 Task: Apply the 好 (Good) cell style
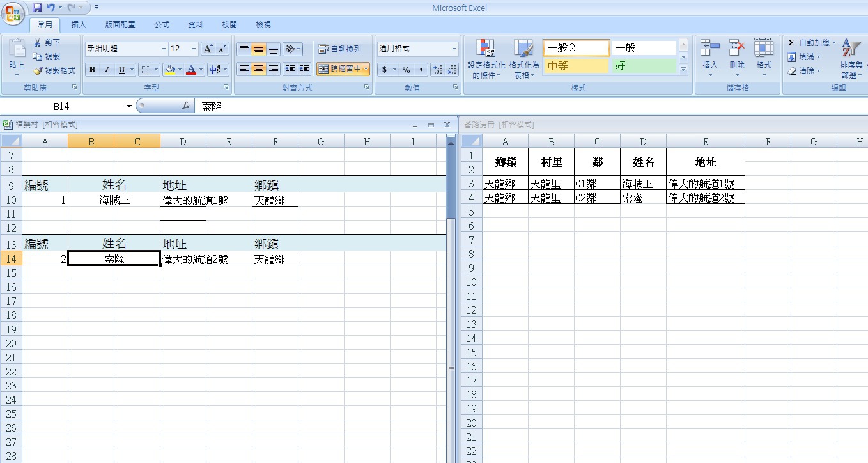643,65
